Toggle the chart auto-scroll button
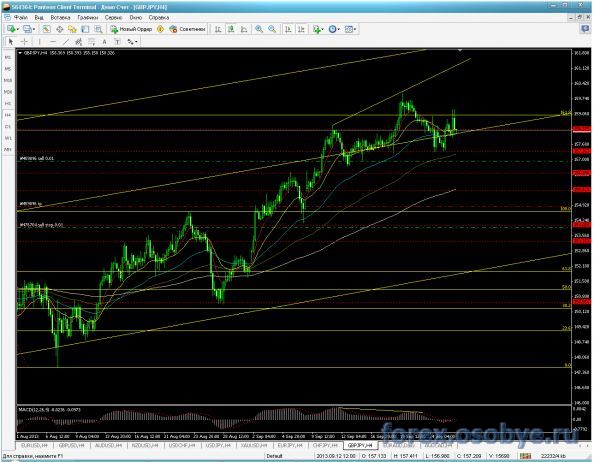Viewport: 594px width, 462px height. [288, 29]
